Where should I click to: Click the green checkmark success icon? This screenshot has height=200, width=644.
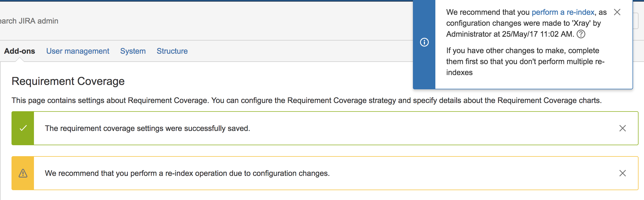pyautogui.click(x=23, y=128)
